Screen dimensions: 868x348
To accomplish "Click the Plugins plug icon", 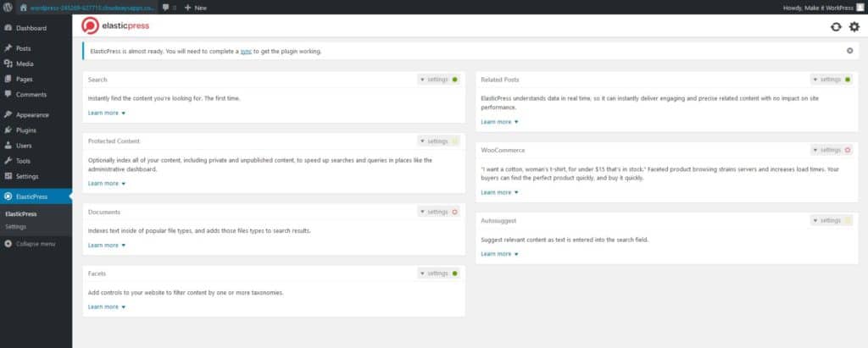I will click(x=8, y=130).
